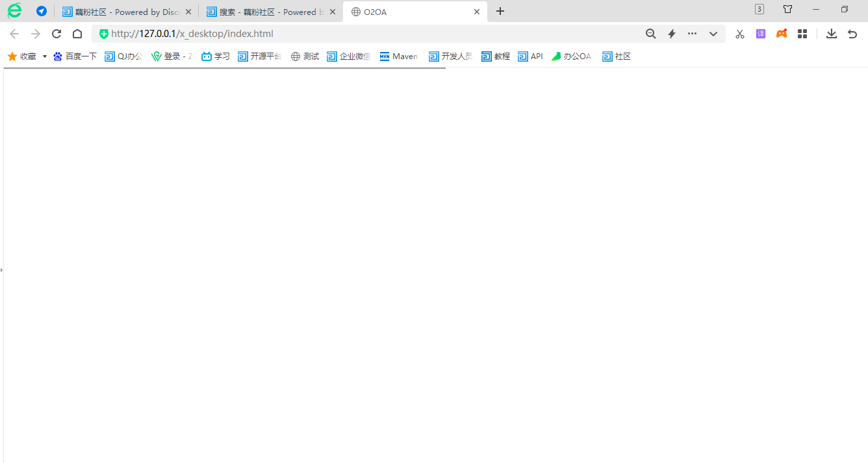Click the app grid icon on toolbar

[x=802, y=33]
